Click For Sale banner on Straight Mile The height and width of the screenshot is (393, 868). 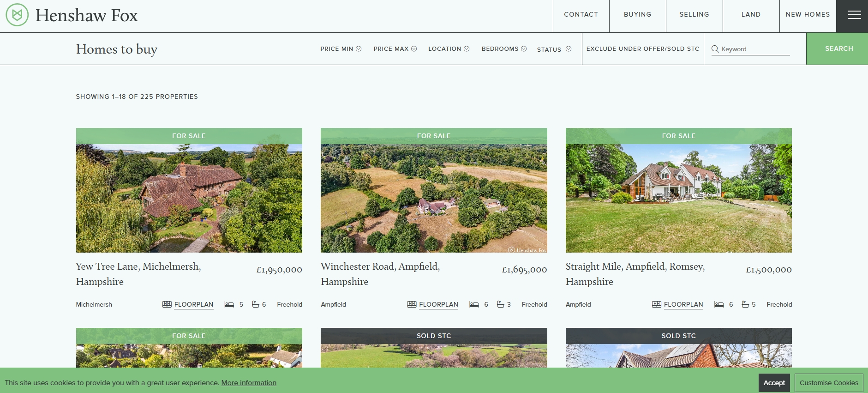point(679,136)
